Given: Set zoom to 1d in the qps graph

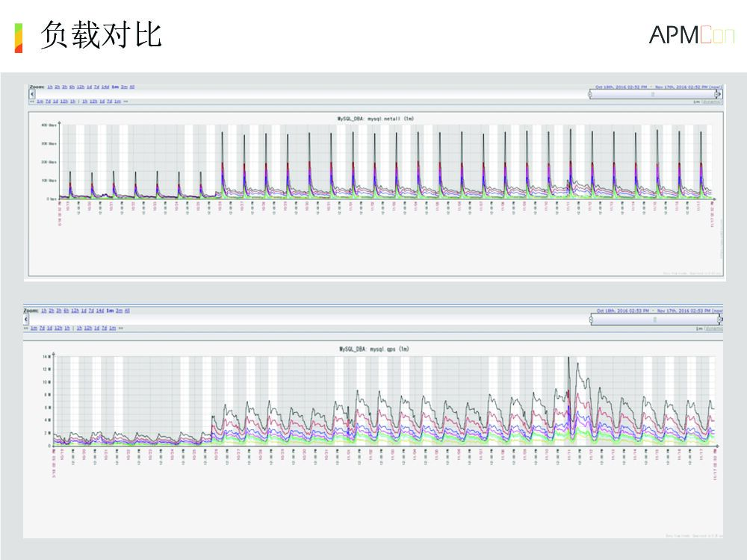Looking at the screenshot, I should coord(84,311).
